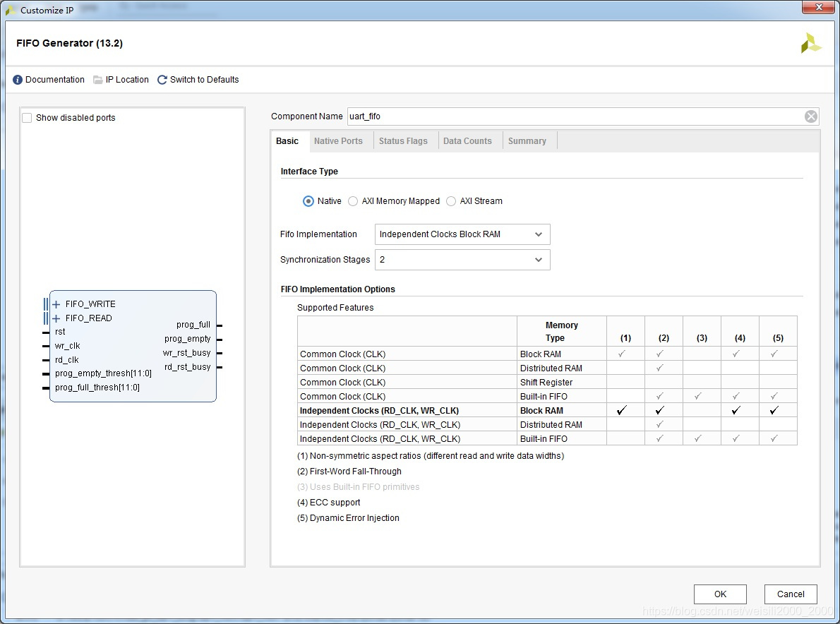Toggle the Show disabled ports checkbox
The width and height of the screenshot is (840, 624).
(27, 118)
